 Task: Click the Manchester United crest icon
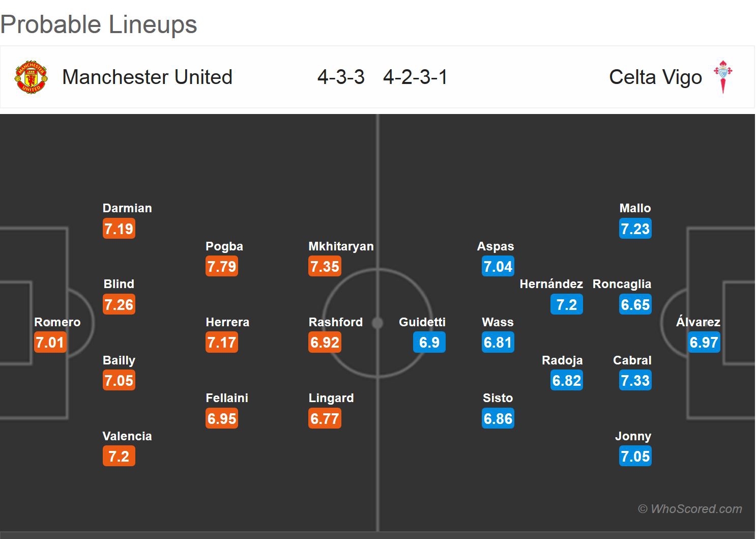(x=31, y=77)
